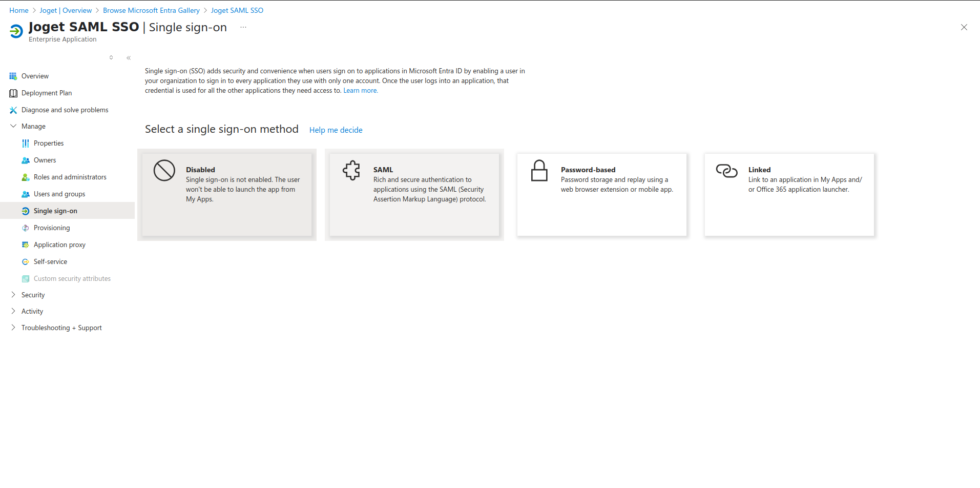Viewport: 980px width, 488px height.
Task: Click Home in the breadcrumb
Action: click(x=19, y=10)
